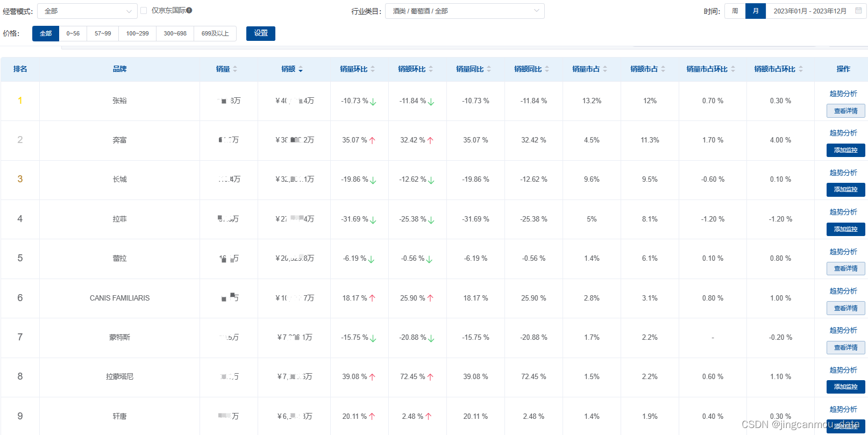Sort by 销额市占 column arrows
Screen dimensions: 868x435
coord(663,69)
